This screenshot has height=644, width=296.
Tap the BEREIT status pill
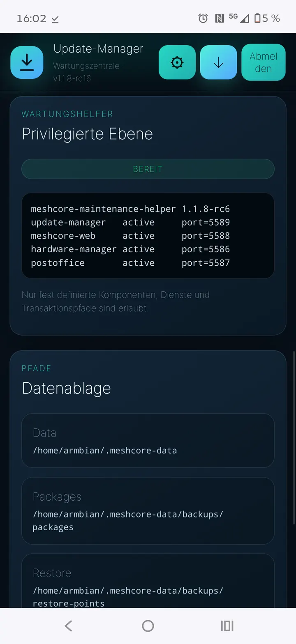coord(148,169)
